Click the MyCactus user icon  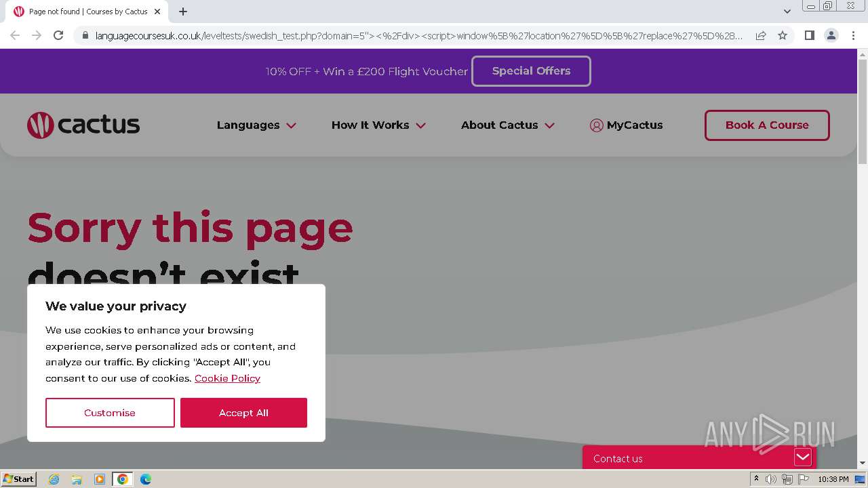pyautogui.click(x=596, y=125)
